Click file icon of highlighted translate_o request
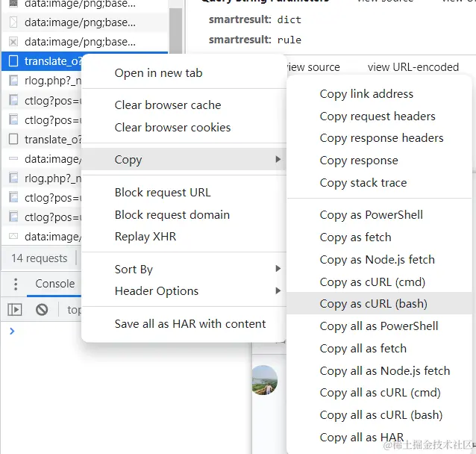The image size is (476, 454). pos(13,61)
